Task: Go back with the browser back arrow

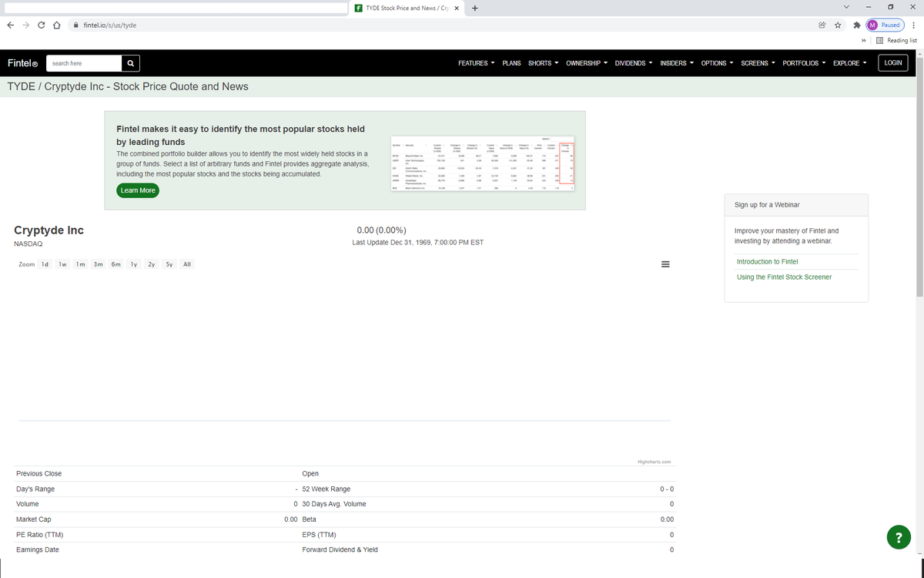Action: pos(10,25)
